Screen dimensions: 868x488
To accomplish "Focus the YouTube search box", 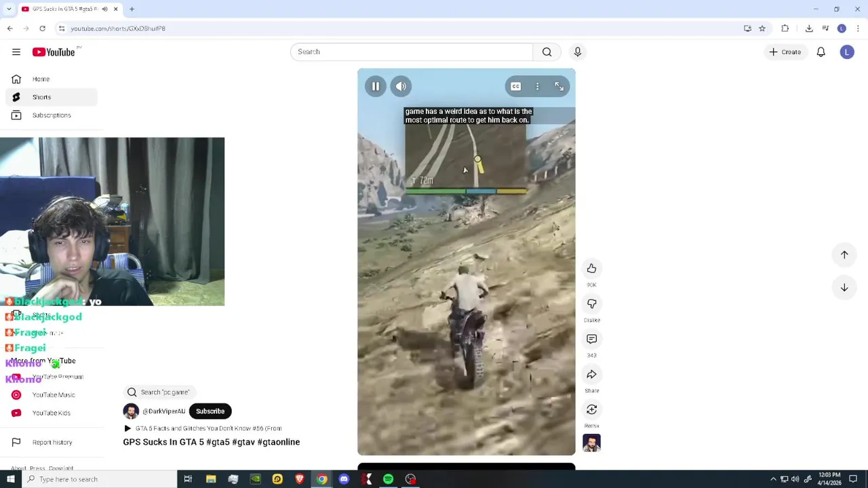I will 412,52.
